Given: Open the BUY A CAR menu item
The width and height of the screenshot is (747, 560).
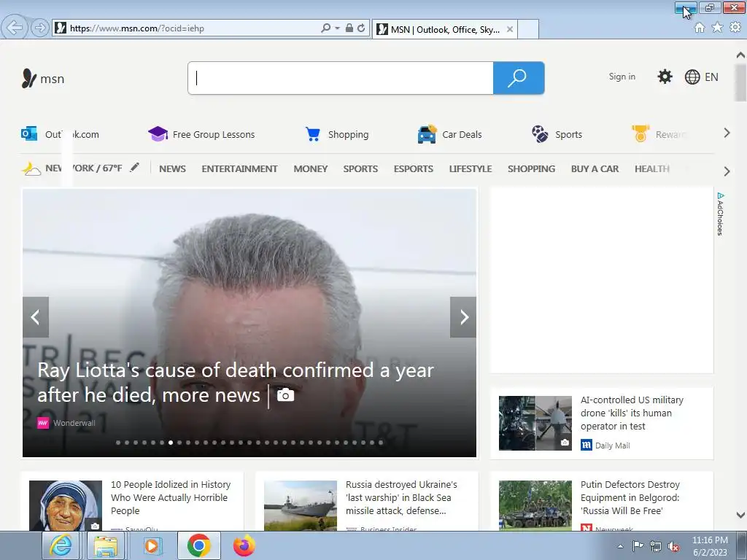Looking at the screenshot, I should 595,168.
